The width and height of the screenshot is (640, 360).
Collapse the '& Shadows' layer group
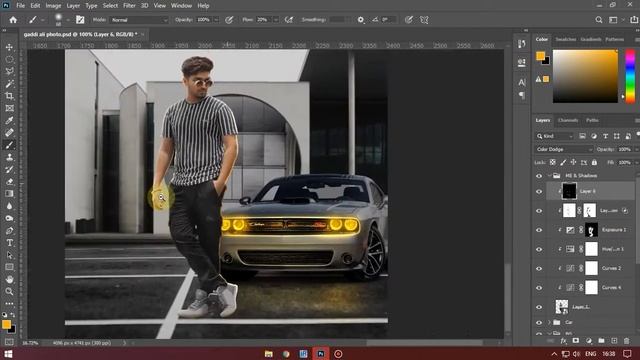[549, 176]
